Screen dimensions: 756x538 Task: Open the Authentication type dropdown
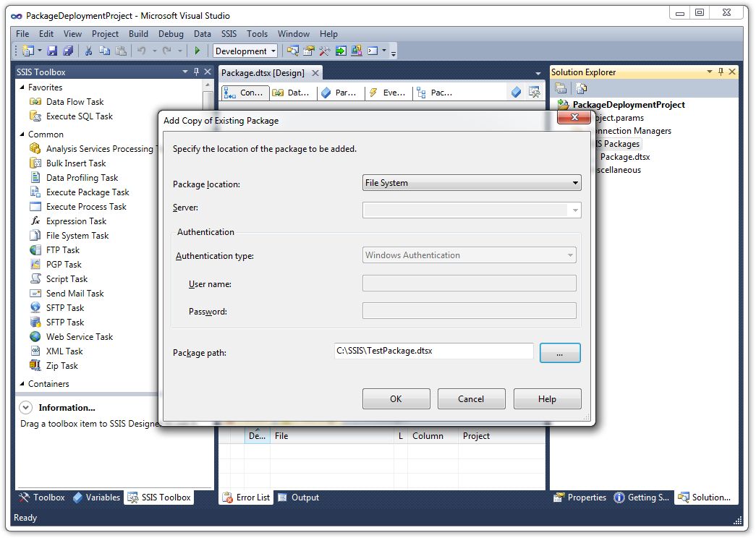(469, 255)
